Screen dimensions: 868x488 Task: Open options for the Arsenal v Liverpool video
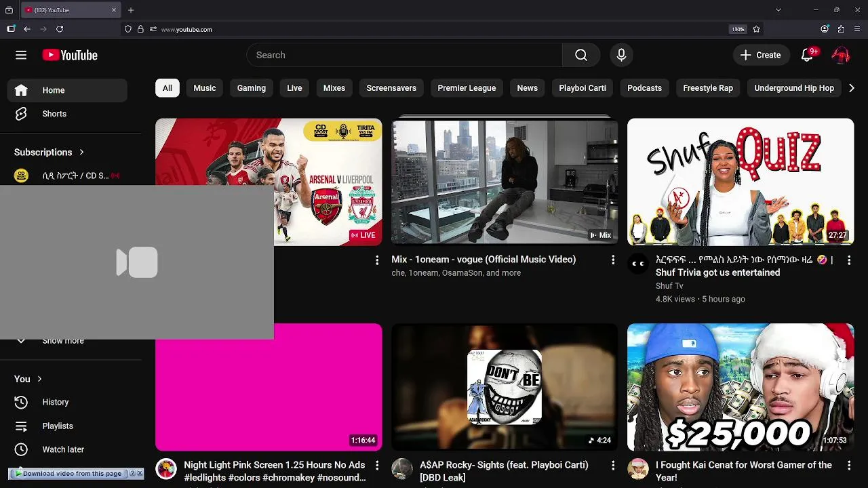pyautogui.click(x=377, y=260)
